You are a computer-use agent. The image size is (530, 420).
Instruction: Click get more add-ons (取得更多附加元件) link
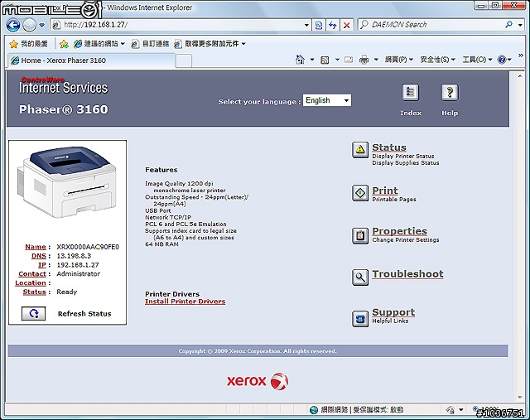point(210,44)
